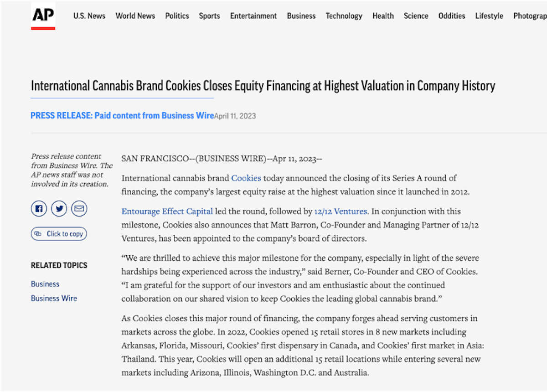Follow the Cookies hyperlink in article
This screenshot has width=547, height=392.
246,178
